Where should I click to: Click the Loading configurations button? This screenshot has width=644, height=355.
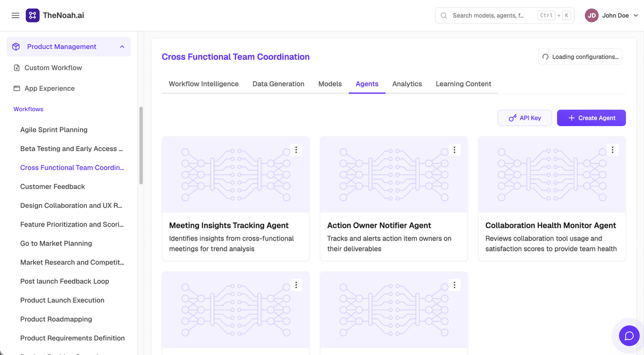coord(580,57)
